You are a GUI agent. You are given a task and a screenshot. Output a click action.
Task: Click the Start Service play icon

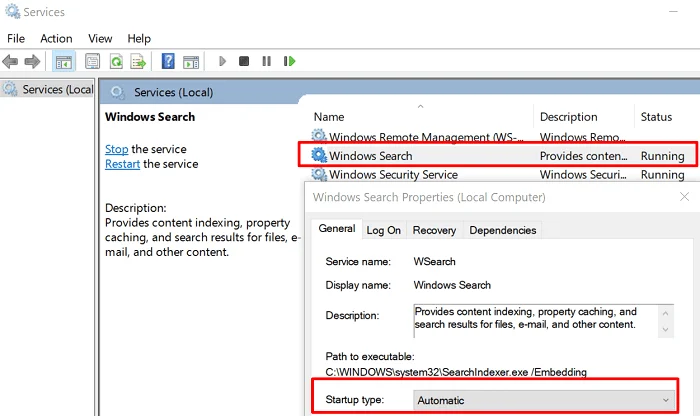point(222,61)
